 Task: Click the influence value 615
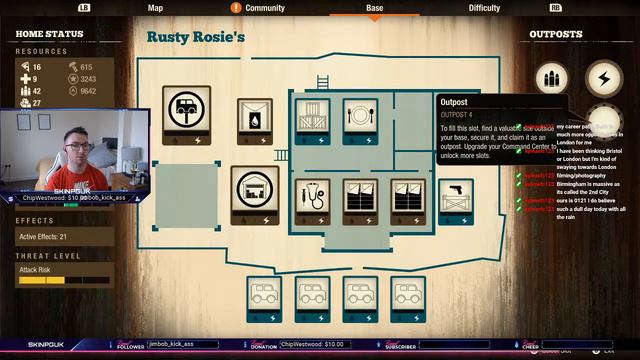coord(80,67)
